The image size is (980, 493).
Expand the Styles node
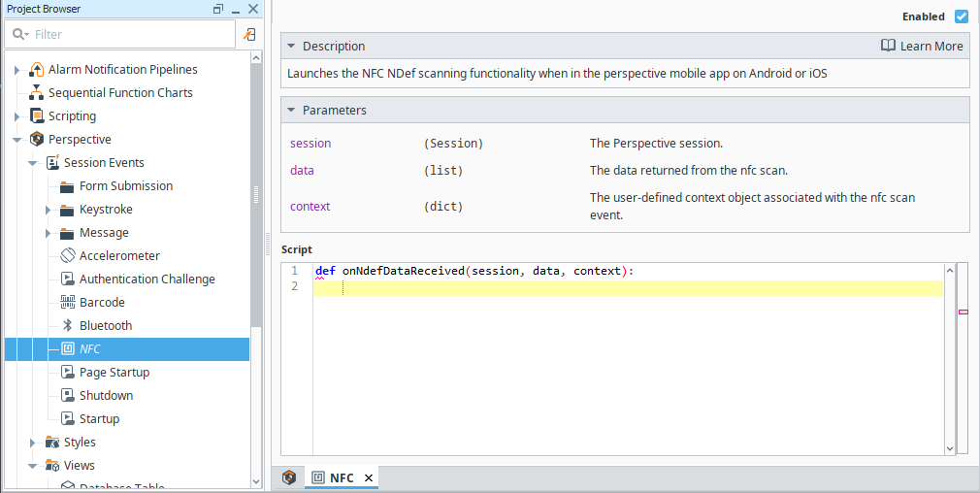pos(32,443)
